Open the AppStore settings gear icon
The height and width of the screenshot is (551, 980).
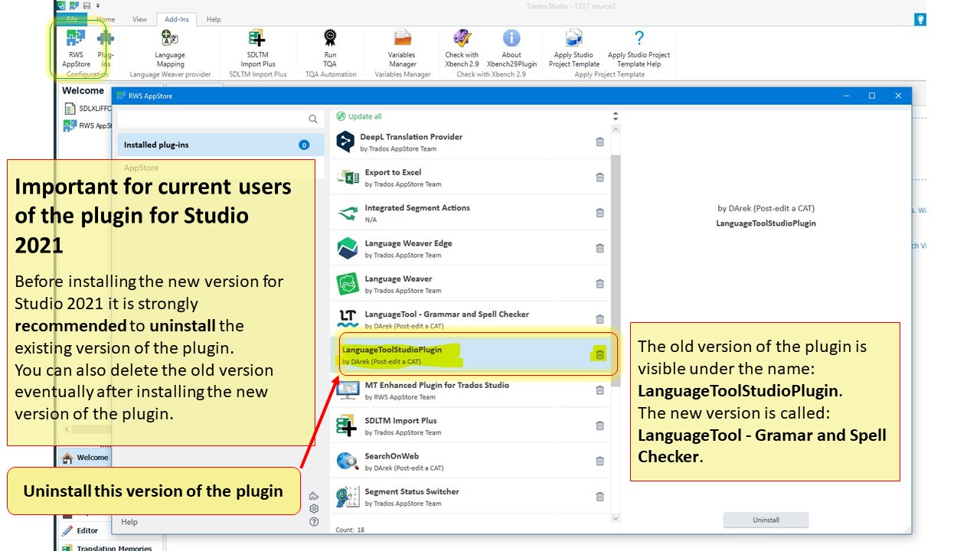coord(314,509)
